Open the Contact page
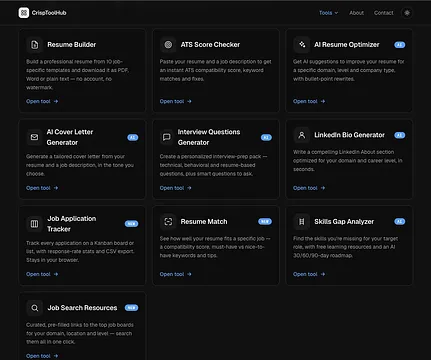The height and width of the screenshot is (360, 431). [x=383, y=13]
